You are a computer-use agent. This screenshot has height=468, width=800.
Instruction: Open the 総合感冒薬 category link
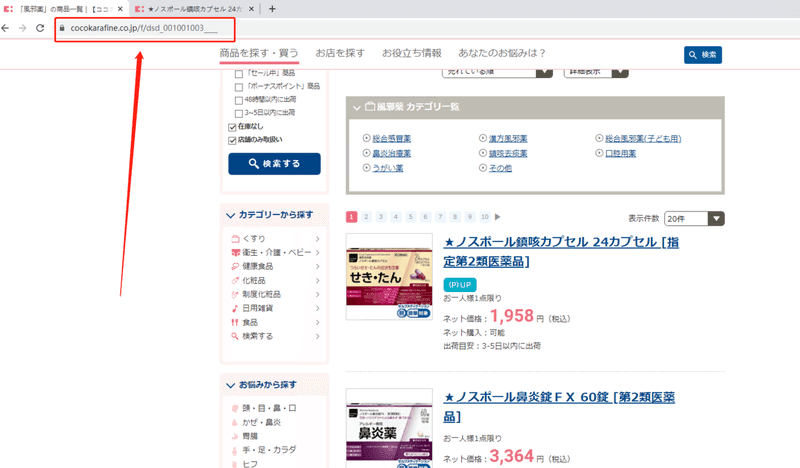pos(391,138)
